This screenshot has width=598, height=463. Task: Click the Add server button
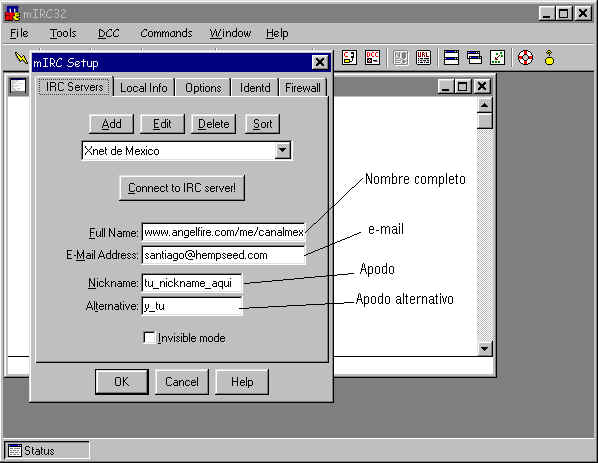pyautogui.click(x=111, y=124)
